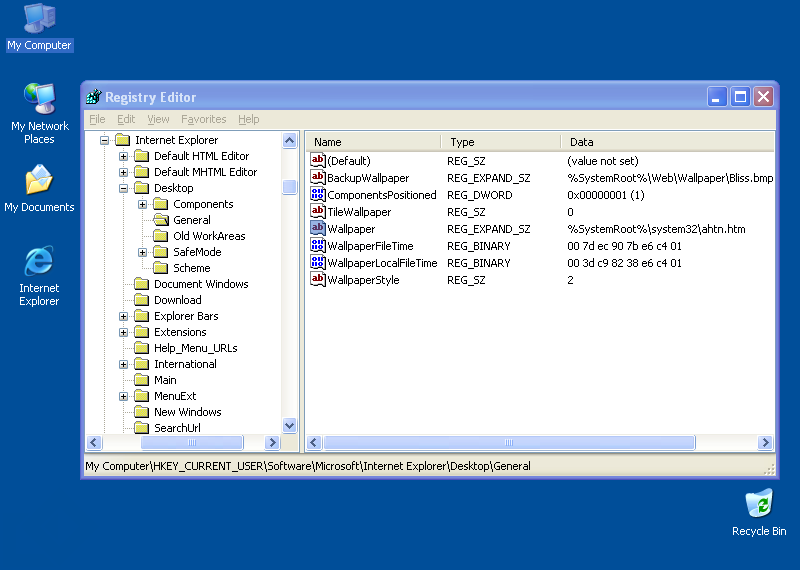Select the New Windows key label
The width and height of the screenshot is (800, 570).
pos(188,412)
